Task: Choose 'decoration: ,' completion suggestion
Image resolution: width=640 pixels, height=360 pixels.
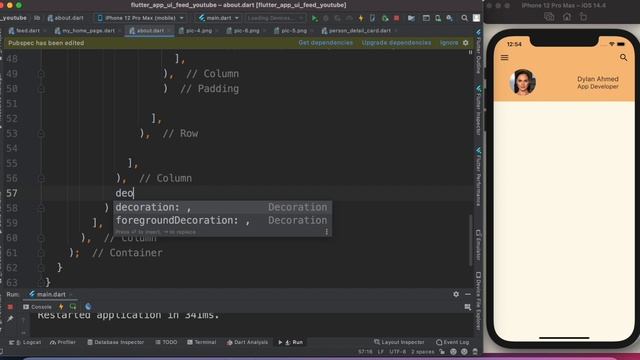Action: pos(222,207)
